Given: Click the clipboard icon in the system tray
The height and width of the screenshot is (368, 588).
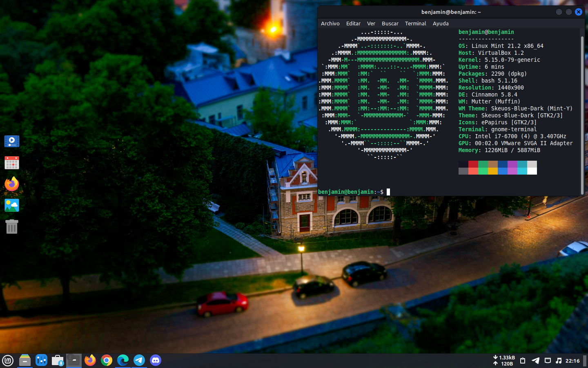Looking at the screenshot, I should [x=523, y=361].
